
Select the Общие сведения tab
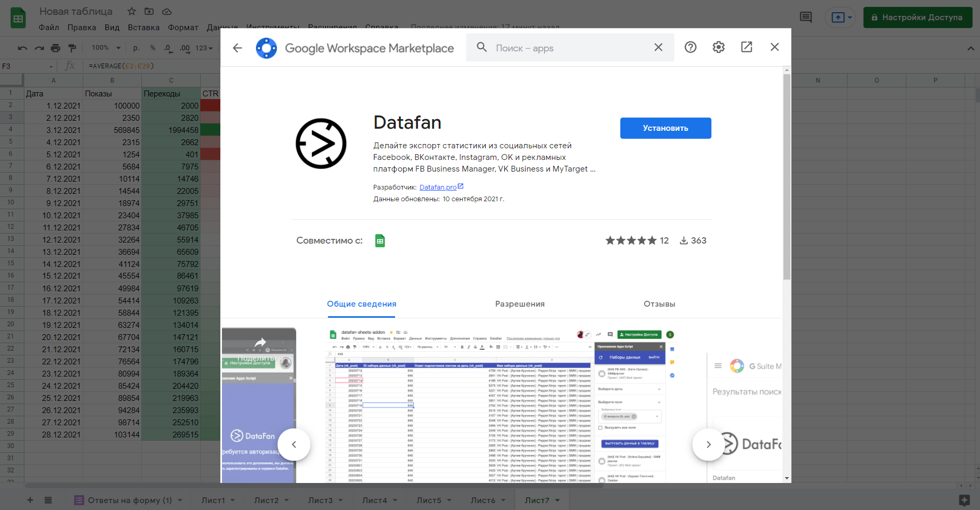click(x=361, y=304)
